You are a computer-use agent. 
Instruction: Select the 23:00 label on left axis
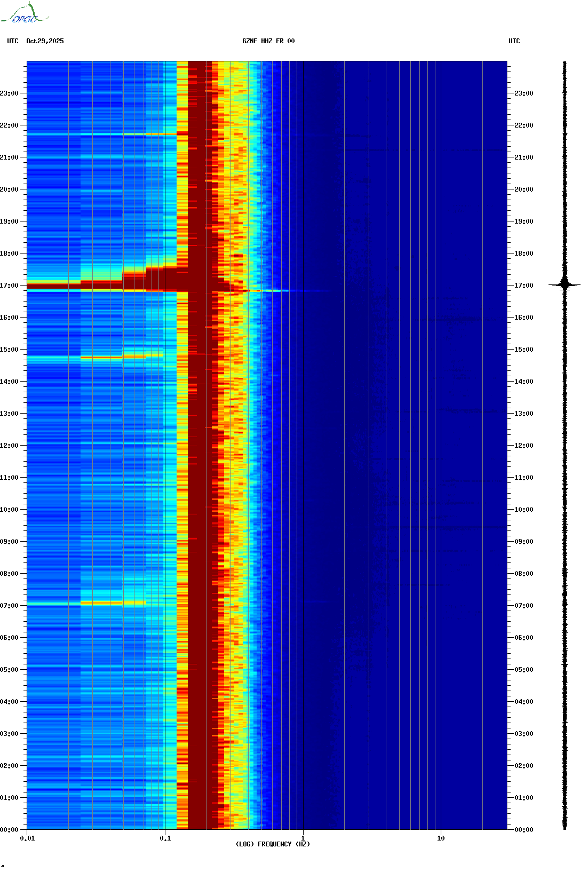point(9,93)
